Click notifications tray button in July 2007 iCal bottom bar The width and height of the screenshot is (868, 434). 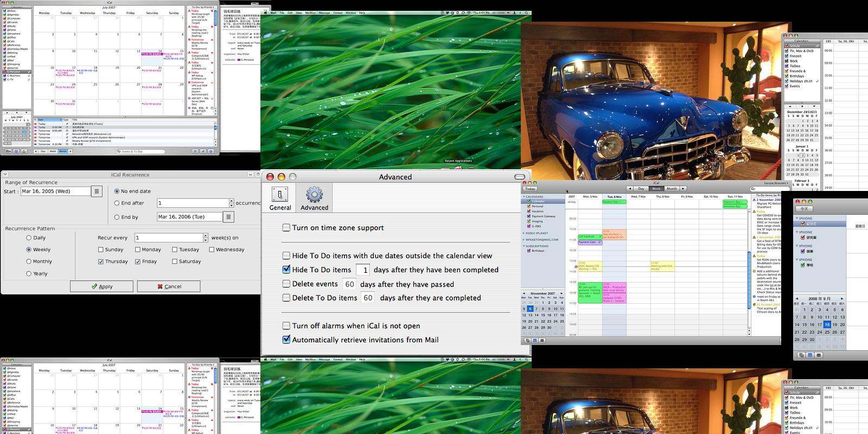click(24, 151)
